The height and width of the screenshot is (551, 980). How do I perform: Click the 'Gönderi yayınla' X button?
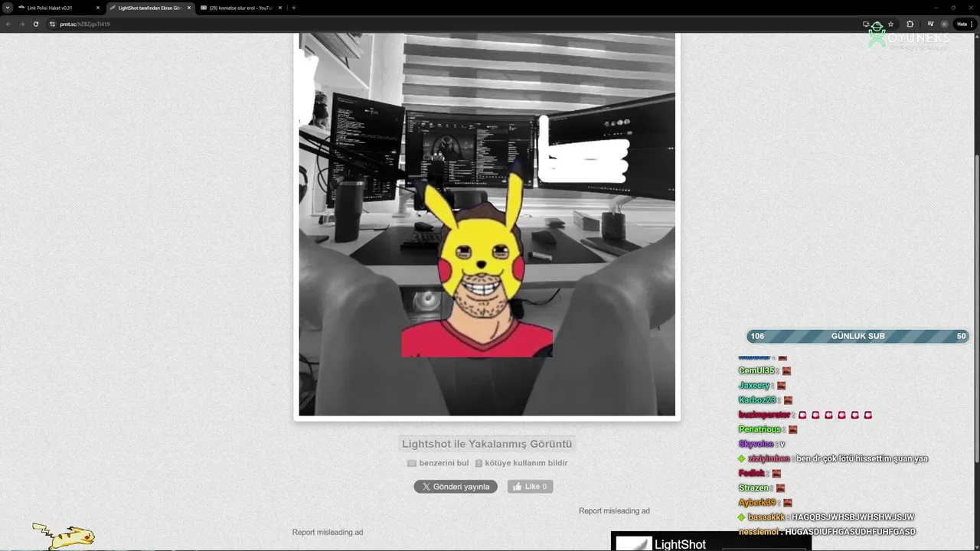pos(456,487)
